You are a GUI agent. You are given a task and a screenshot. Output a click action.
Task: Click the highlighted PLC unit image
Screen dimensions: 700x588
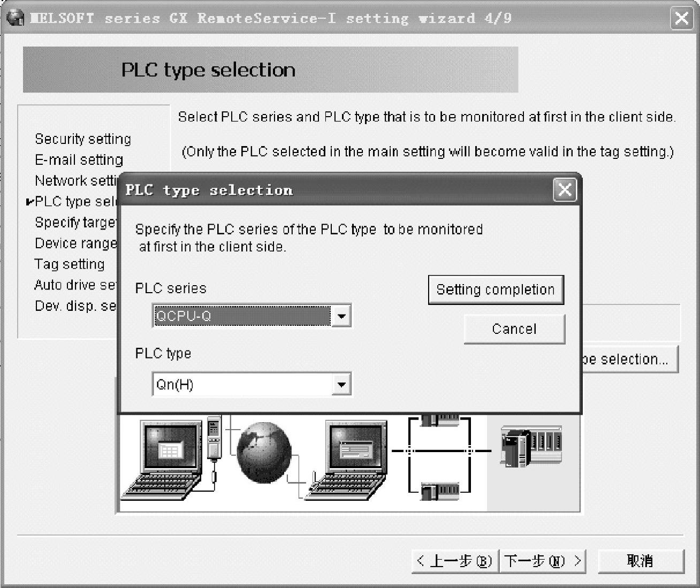click(x=531, y=446)
